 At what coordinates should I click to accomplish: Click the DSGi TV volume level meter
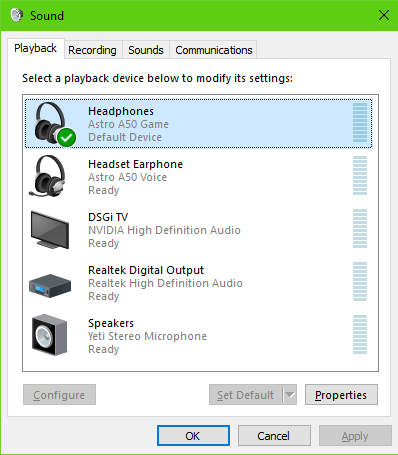360,228
